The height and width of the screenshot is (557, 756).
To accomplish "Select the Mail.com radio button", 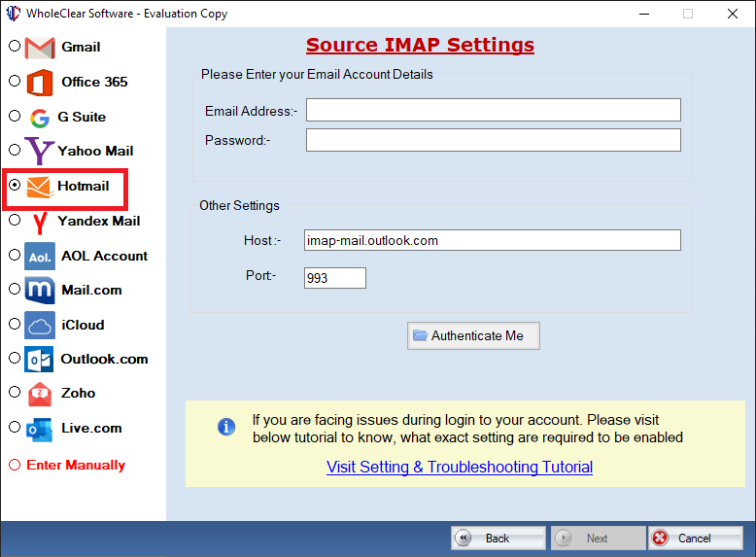I will 15,289.
